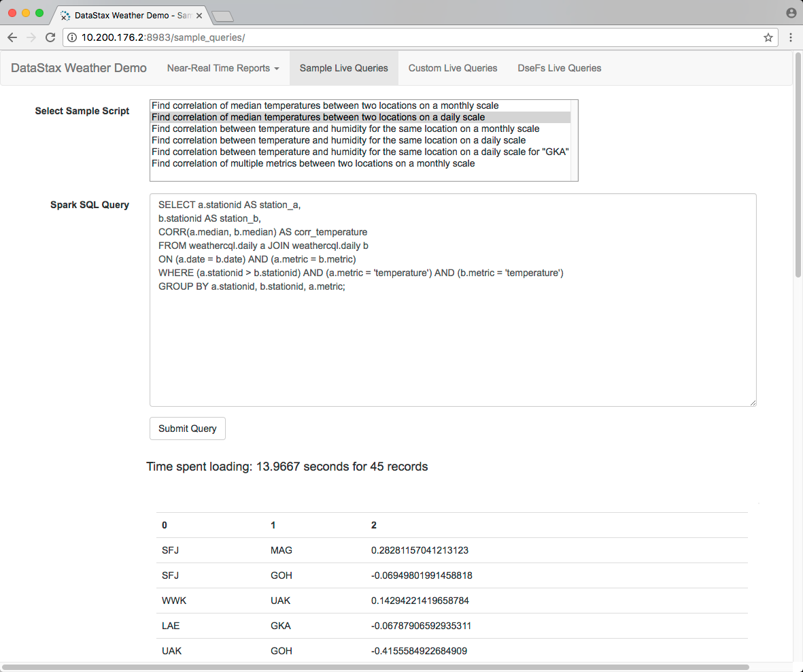This screenshot has height=672, width=803.
Task: Bookmark this page with the star icon
Action: pos(768,37)
